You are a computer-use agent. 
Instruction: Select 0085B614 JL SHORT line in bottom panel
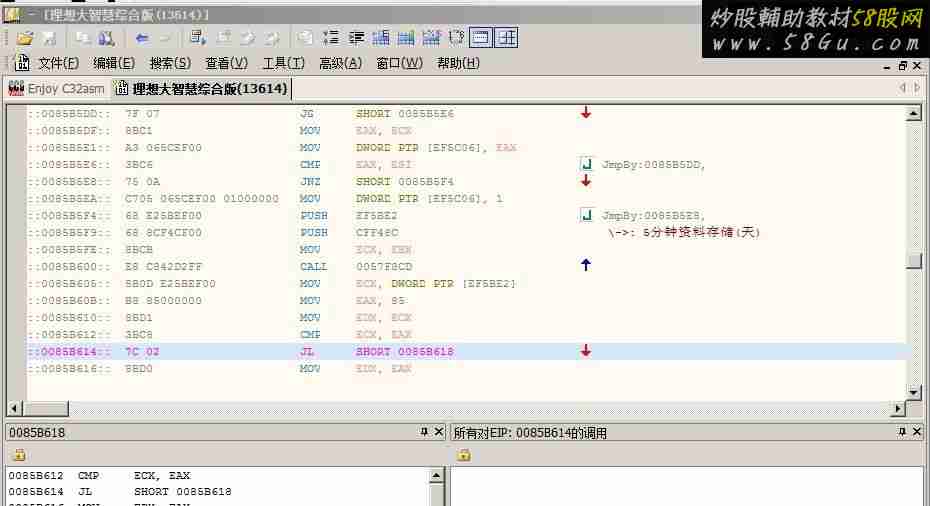point(120,492)
